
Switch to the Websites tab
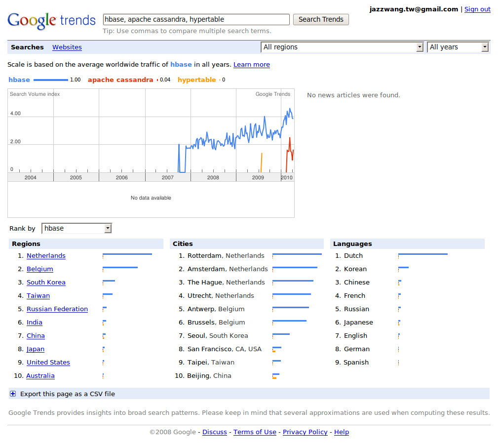point(67,47)
